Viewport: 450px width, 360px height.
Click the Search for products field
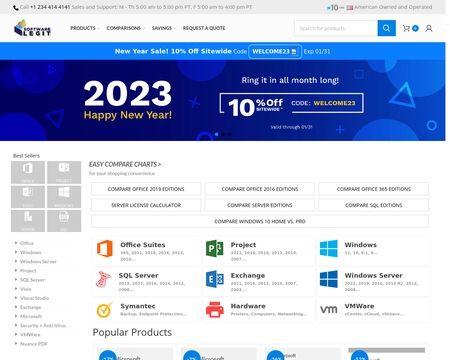click(336, 28)
